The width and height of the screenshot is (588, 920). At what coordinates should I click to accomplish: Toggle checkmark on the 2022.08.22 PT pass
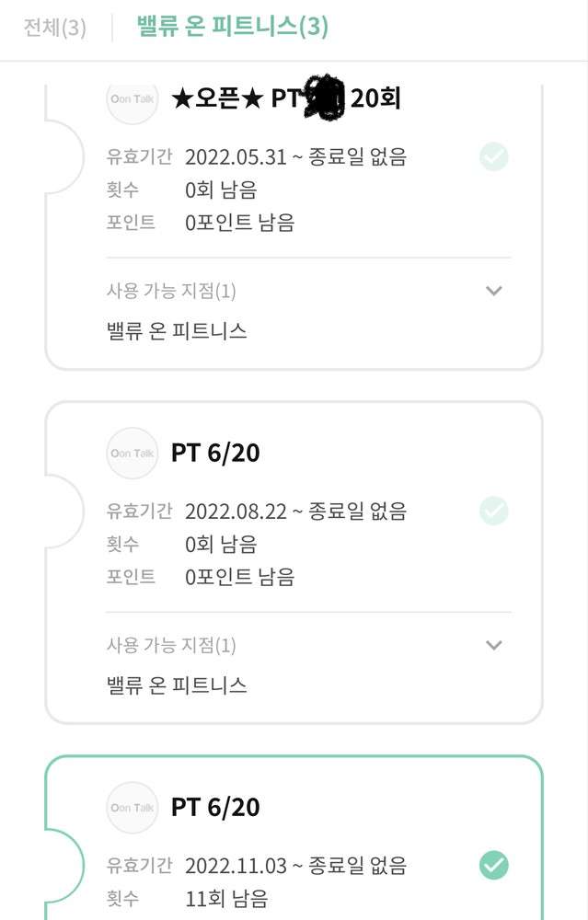494,511
